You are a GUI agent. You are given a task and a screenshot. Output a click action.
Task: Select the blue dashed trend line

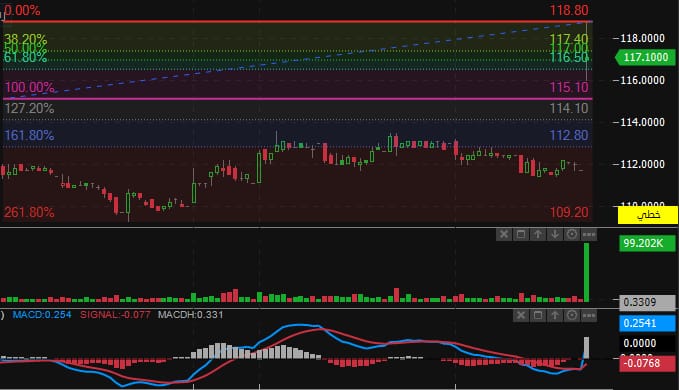(297, 59)
